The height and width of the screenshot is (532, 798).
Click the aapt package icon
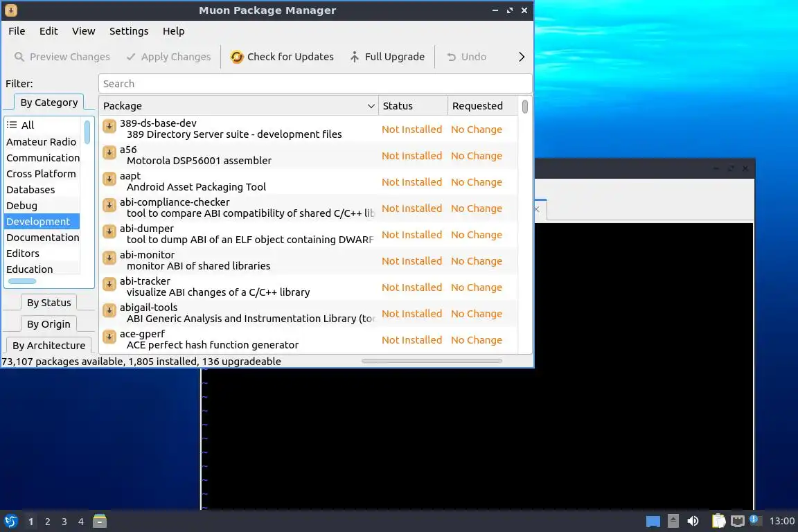[109, 179]
